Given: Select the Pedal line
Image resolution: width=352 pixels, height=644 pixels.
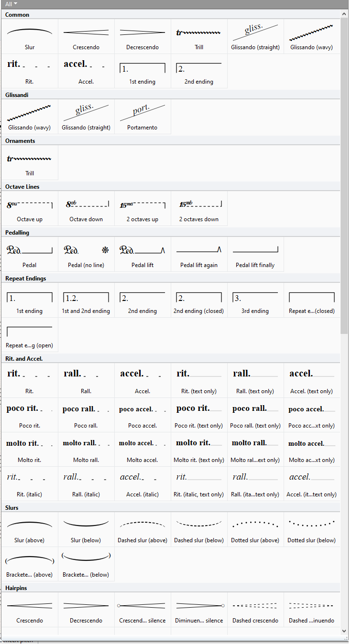Looking at the screenshot, I should tap(30, 254).
